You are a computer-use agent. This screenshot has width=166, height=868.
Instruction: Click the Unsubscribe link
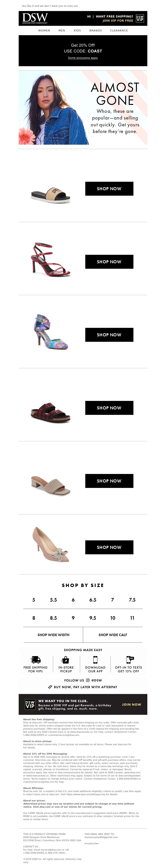click(91, 843)
